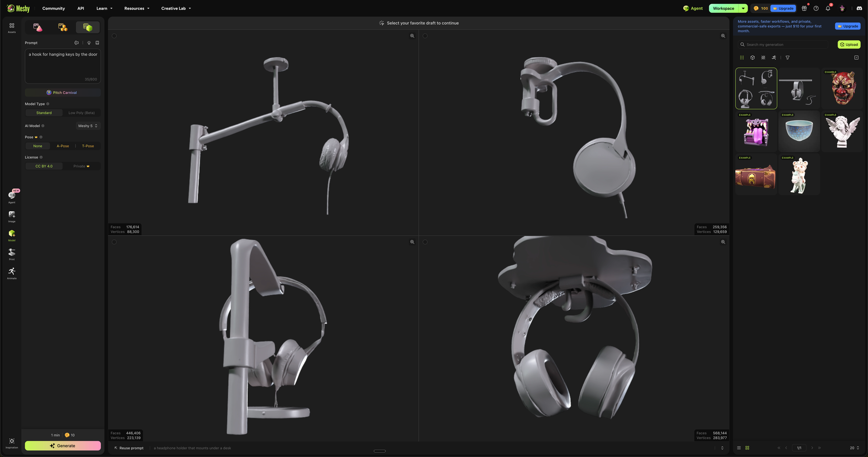868x457 pixels.
Task: Open Image generation in the left sidebar
Action: point(12,217)
